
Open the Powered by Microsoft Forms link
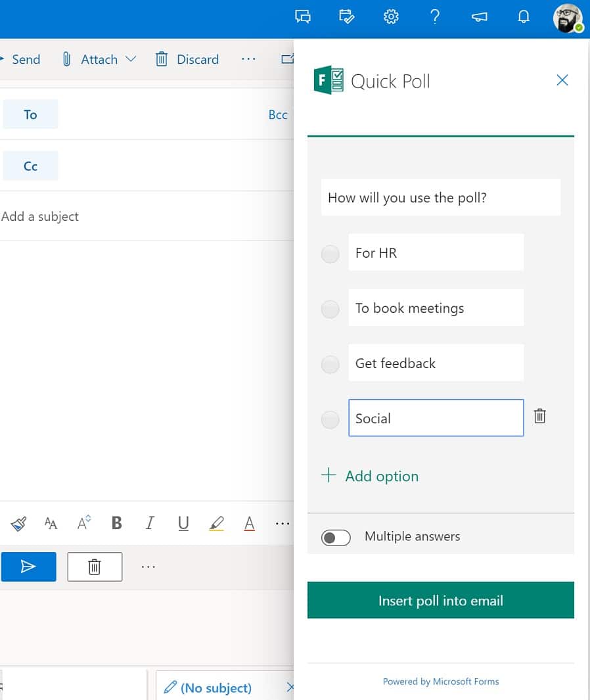click(440, 682)
